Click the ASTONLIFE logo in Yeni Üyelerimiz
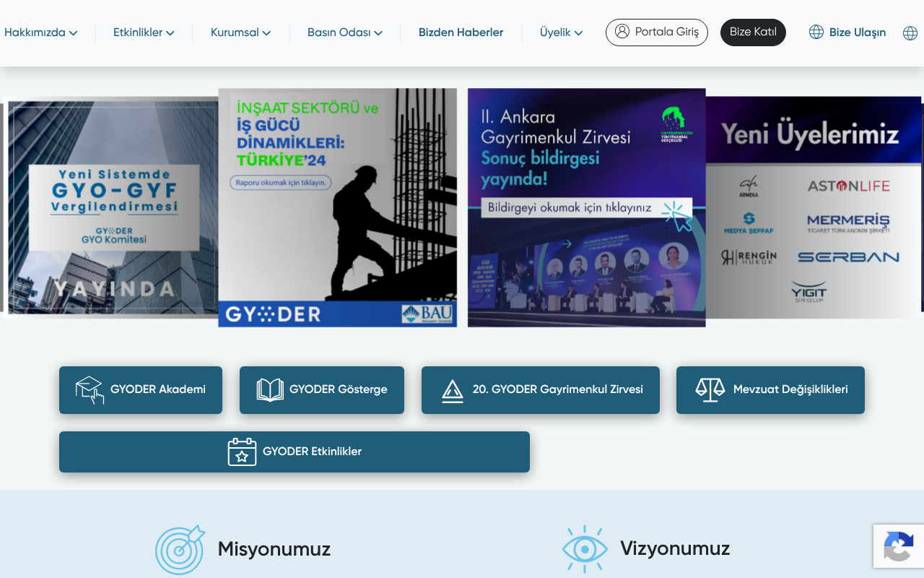This screenshot has width=924, height=578. 849,186
